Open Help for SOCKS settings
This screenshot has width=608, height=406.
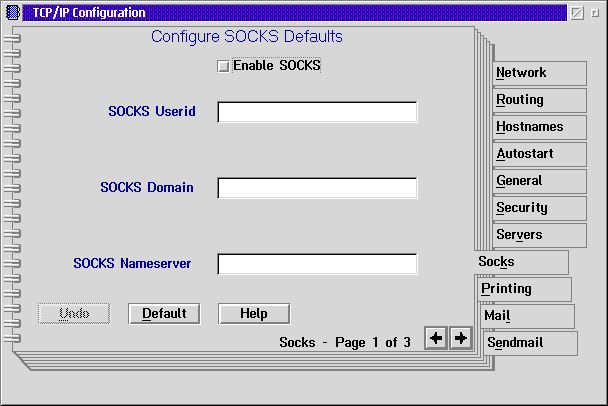[254, 313]
